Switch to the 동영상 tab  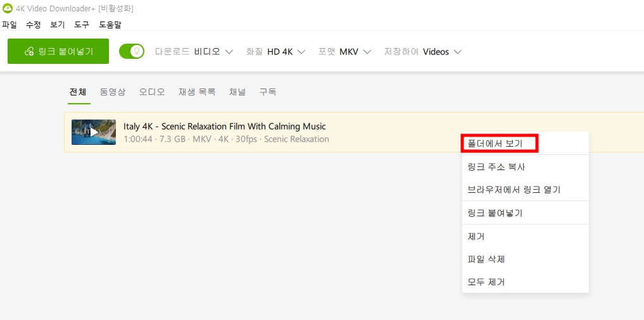pyautogui.click(x=113, y=92)
